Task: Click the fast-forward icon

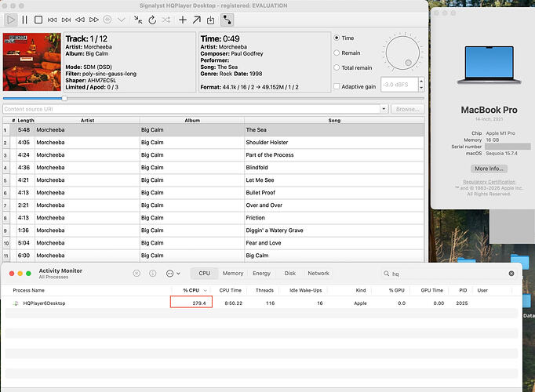Action: [94, 20]
